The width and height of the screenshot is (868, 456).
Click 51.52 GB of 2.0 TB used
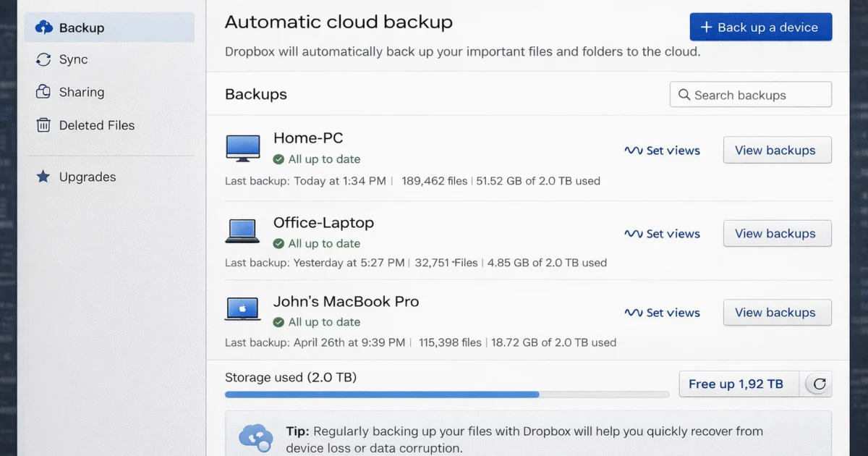pyautogui.click(x=538, y=181)
